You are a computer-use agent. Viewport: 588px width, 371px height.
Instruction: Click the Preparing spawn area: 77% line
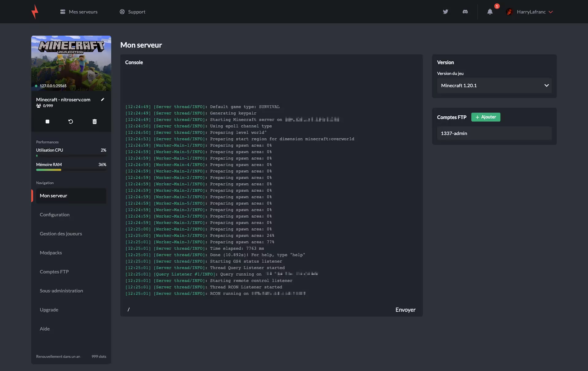point(200,242)
